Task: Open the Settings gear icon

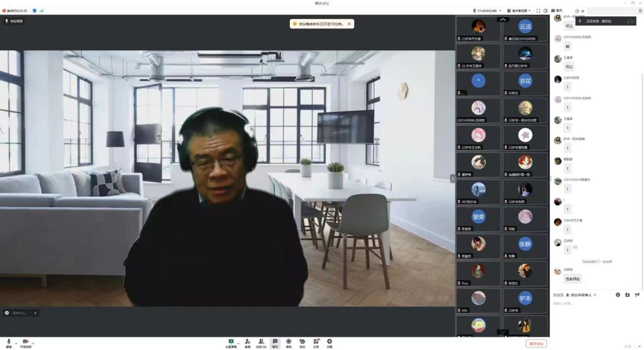Action: 330,342
